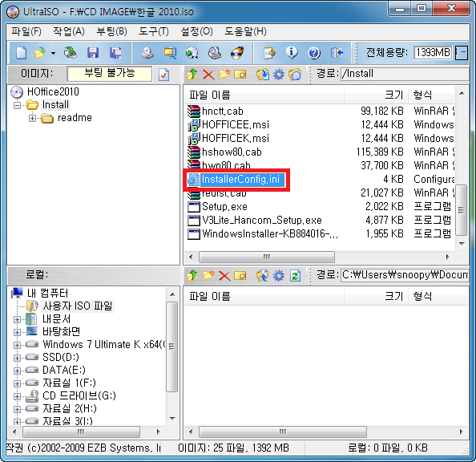The height and width of the screenshot is (462, 476).
Task: Open the 파일(F) menu
Action: coord(26,31)
